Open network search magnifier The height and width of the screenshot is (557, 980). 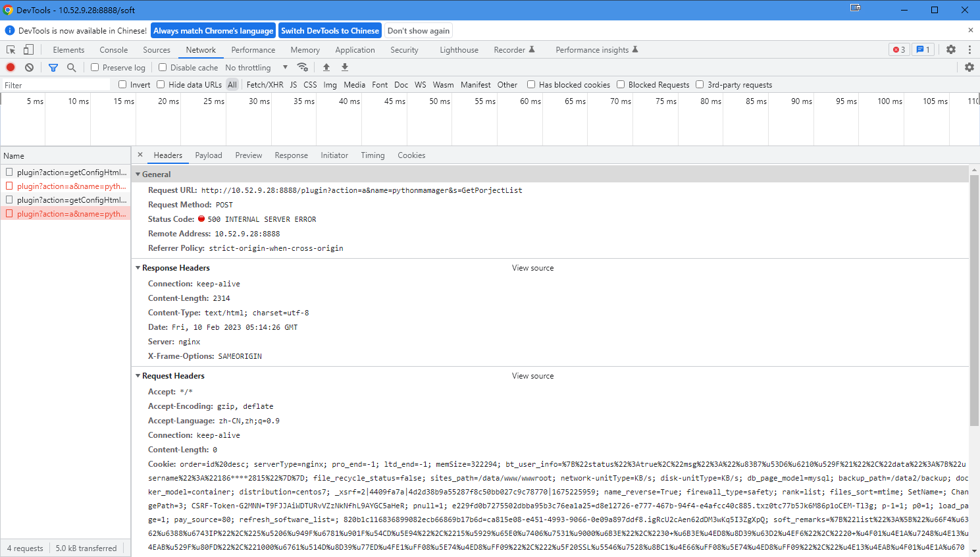72,67
